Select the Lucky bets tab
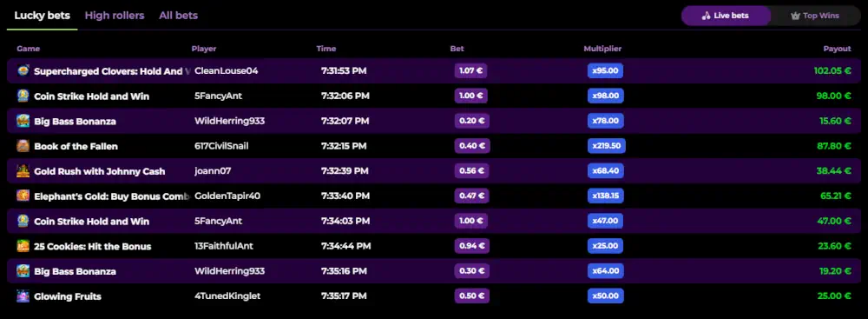The width and height of the screenshot is (868, 319). (42, 16)
